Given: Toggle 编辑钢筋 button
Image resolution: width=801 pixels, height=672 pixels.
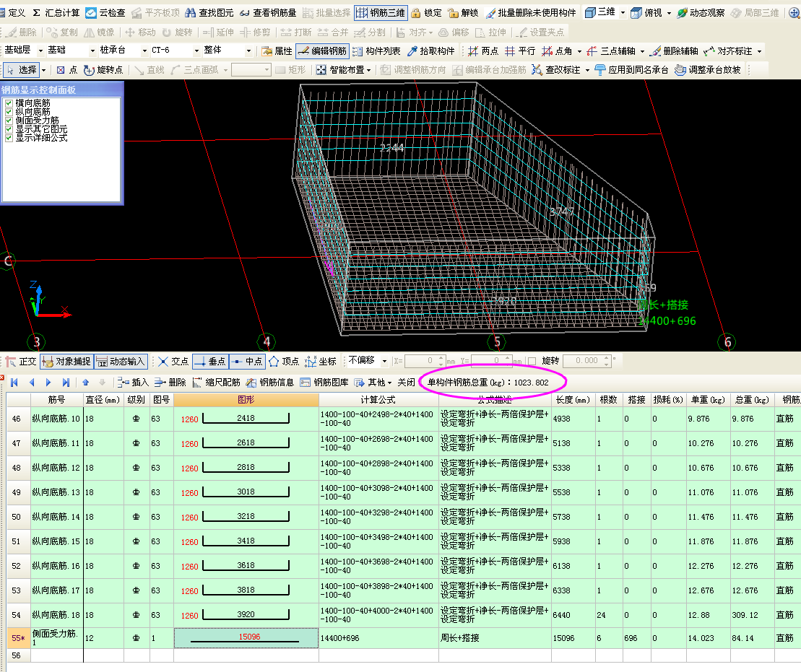Looking at the screenshot, I should click(x=322, y=51).
